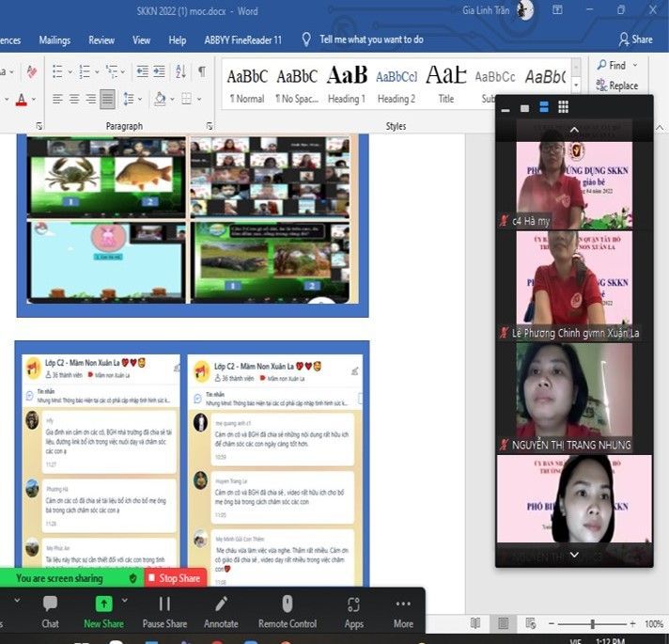Click the bullets list icon
This screenshot has width=669, height=644.
click(57, 71)
